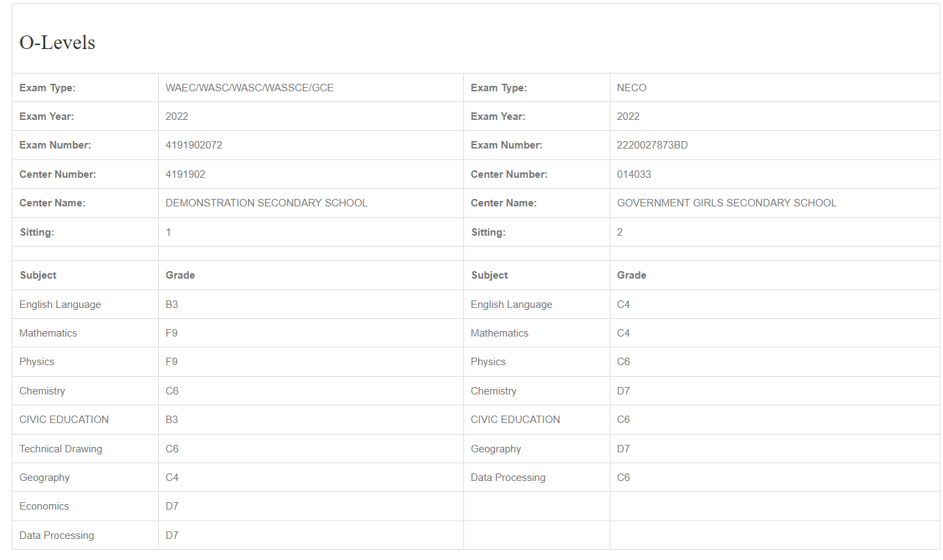This screenshot has width=943, height=560.
Task: Click the WAEC/WASC/WASC/WASSCE/GCE exam type value
Action: [x=249, y=88]
